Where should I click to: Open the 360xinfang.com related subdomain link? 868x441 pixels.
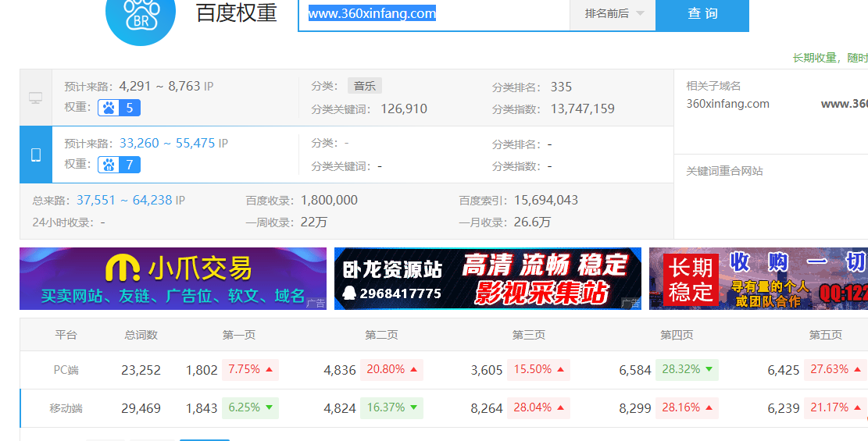[728, 104]
